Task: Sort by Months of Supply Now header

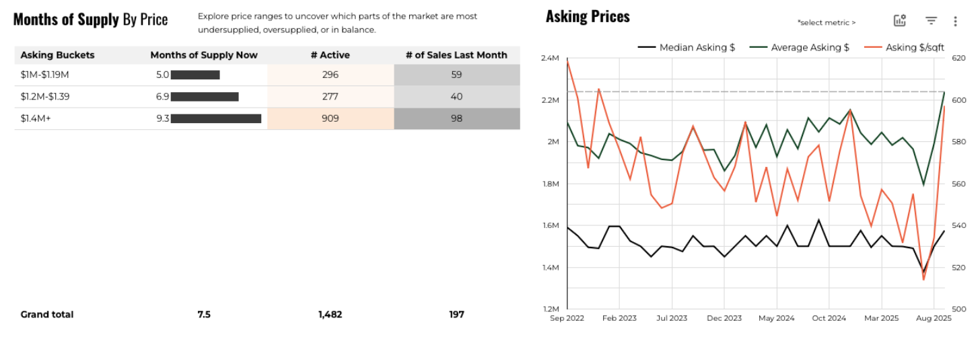Action: coord(204,55)
